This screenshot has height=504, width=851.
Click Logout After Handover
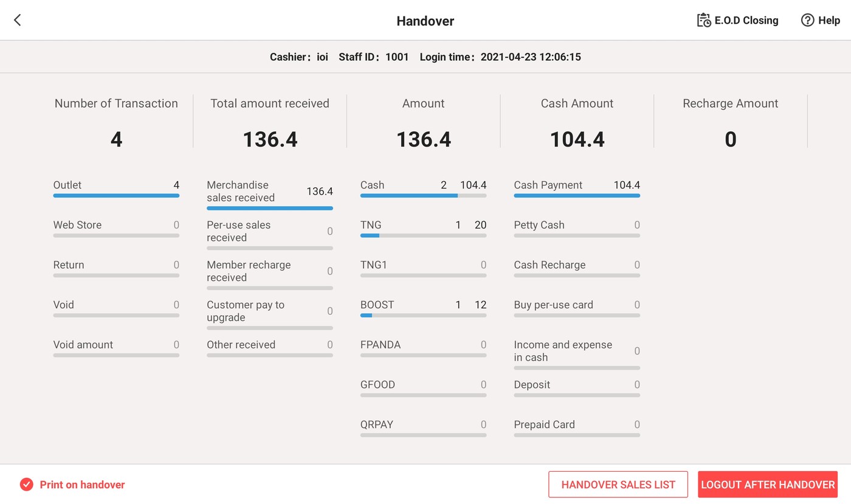pyautogui.click(x=768, y=485)
